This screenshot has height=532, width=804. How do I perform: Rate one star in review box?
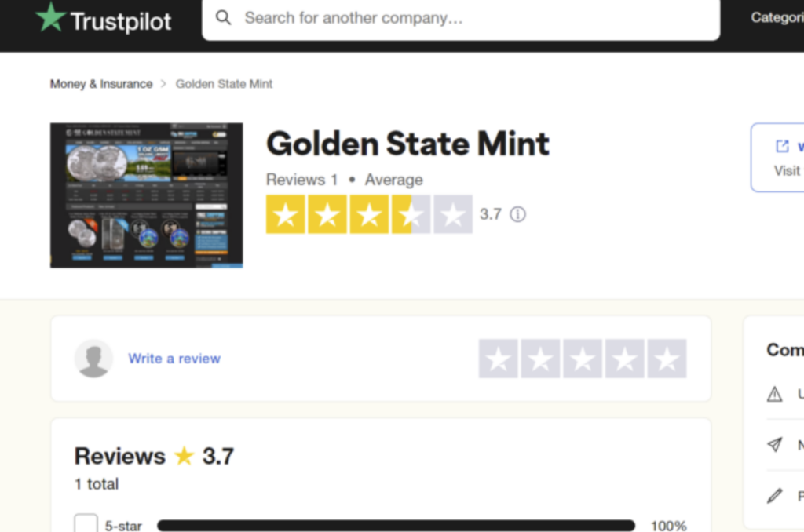[x=499, y=359]
